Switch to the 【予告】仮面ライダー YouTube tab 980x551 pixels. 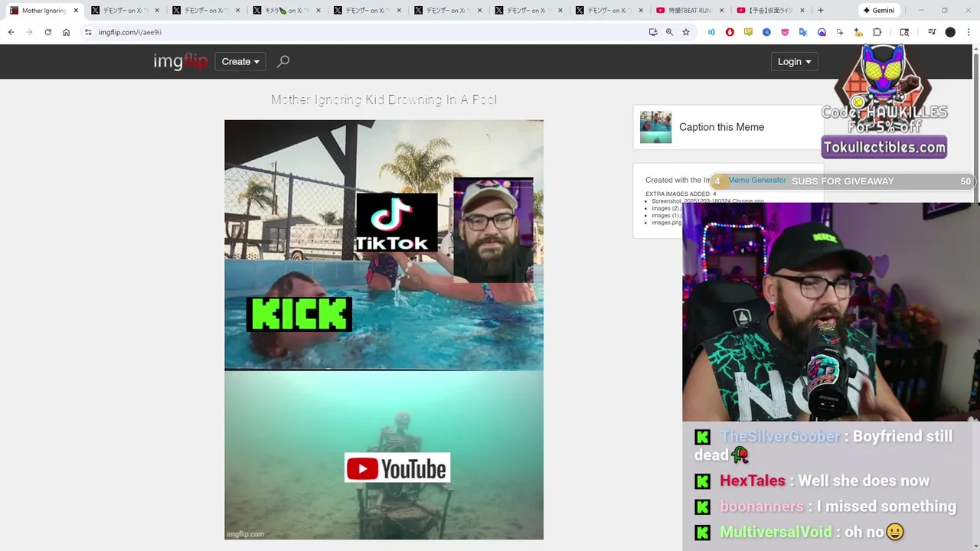coord(769,11)
